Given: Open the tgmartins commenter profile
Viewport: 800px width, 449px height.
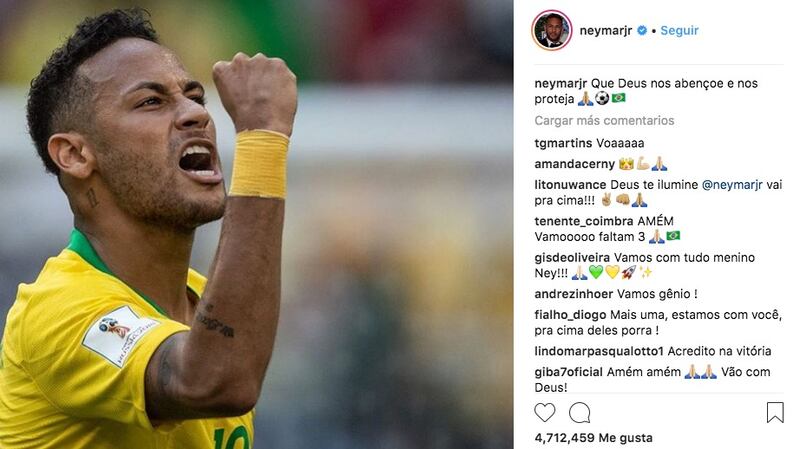Looking at the screenshot, I should 563,143.
